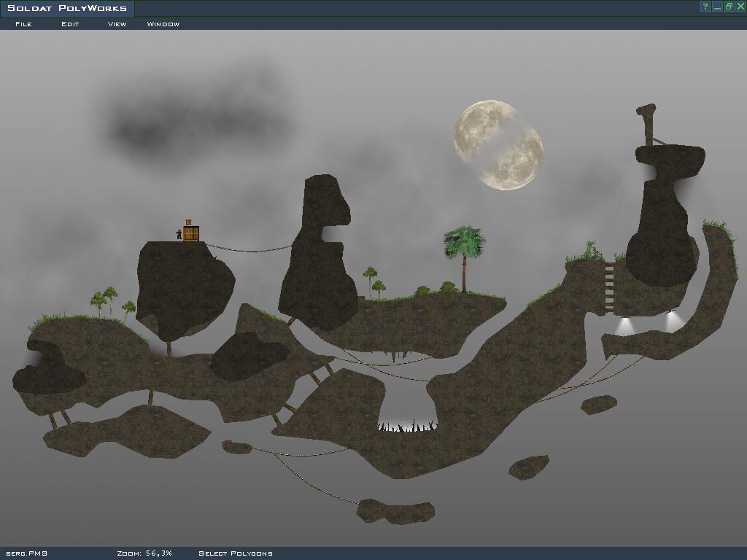
Task: Click the berg.PMS filename in status bar
Action: [x=27, y=553]
